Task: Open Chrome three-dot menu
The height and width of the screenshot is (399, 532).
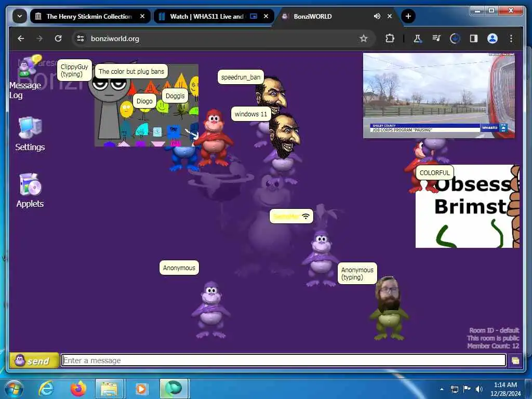Action: coord(511,38)
